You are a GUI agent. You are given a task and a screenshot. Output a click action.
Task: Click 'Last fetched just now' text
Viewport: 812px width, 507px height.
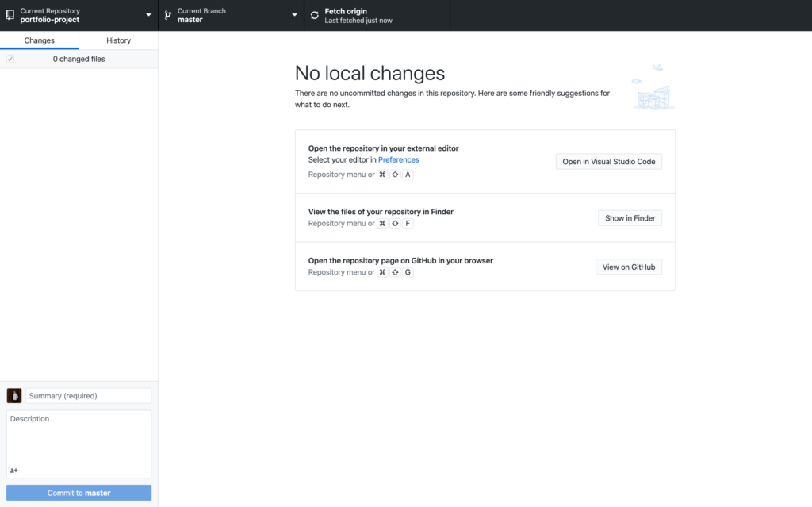tap(358, 21)
